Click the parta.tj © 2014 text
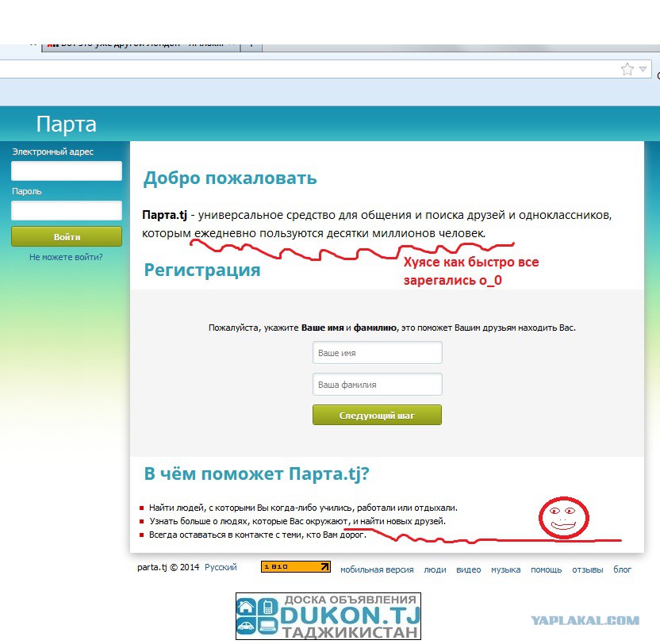Viewport: 660px width, 644px height. (168, 567)
